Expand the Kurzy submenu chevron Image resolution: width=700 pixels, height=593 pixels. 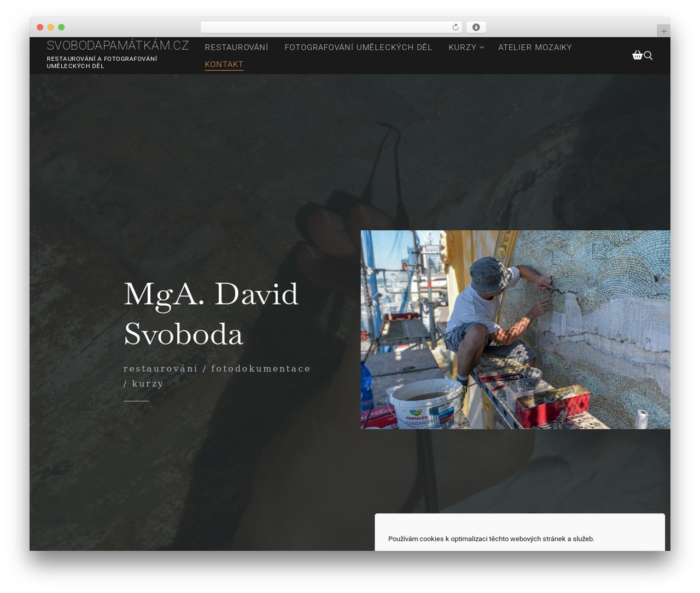click(x=482, y=48)
